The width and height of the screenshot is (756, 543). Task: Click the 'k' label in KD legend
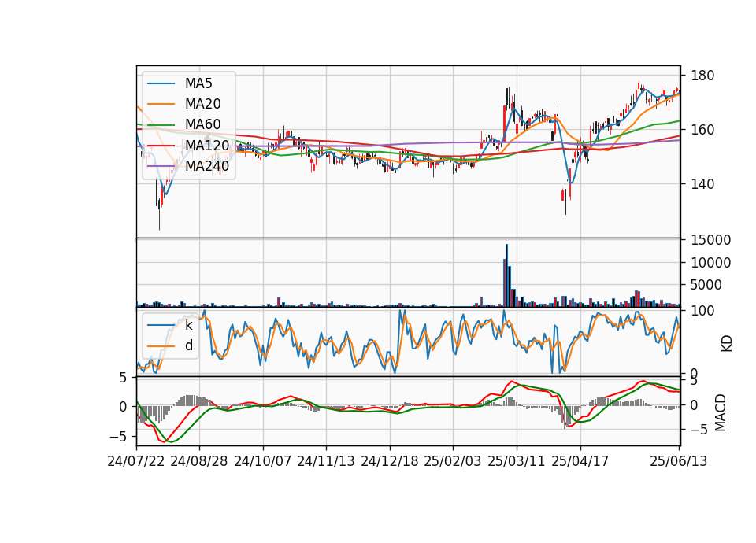(188, 325)
